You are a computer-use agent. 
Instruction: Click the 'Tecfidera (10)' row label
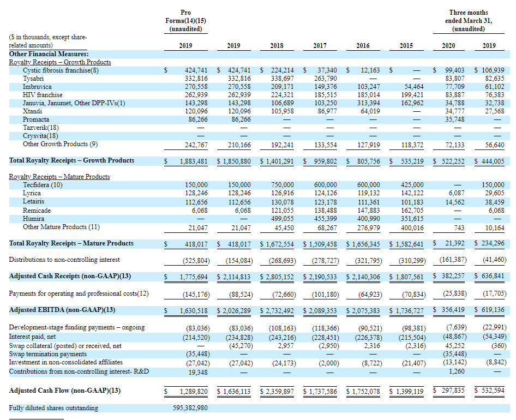43,185
